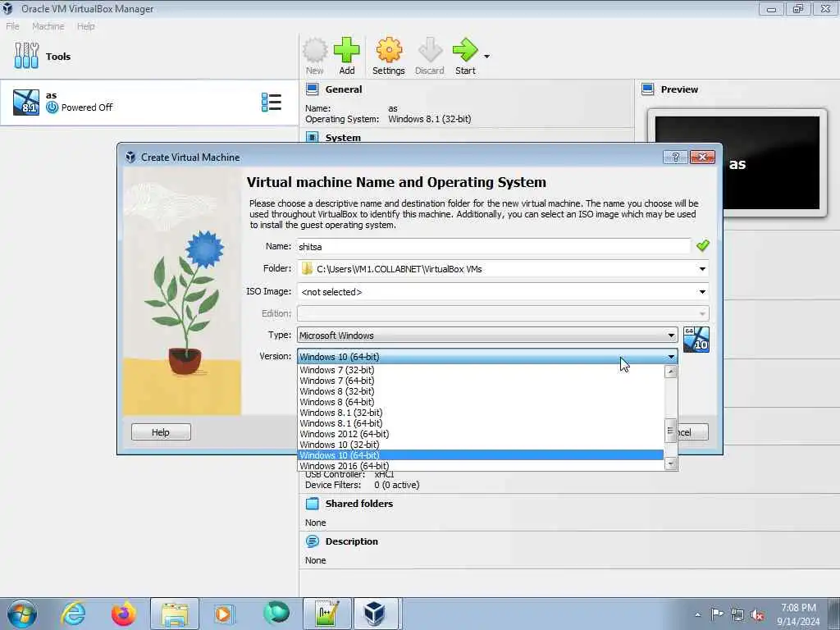Choose Windows 8.1 (32-bit) from list
Viewport: 840px width, 630px height.
point(481,413)
